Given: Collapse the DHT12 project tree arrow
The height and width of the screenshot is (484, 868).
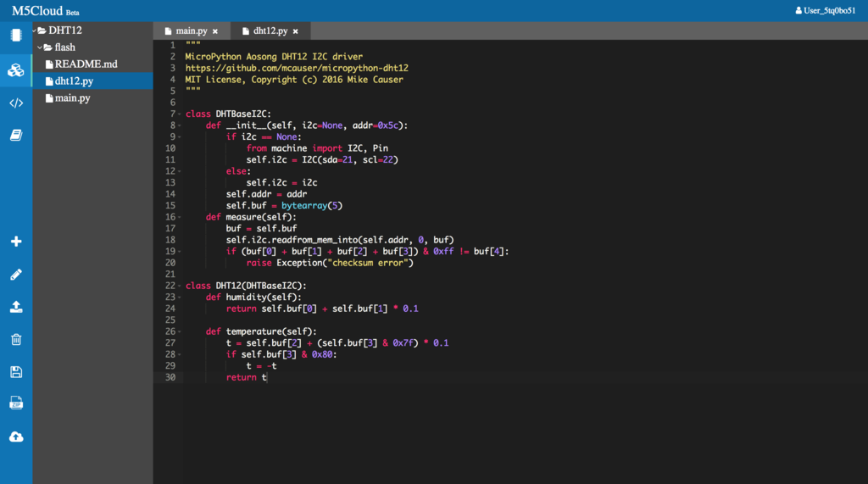Looking at the screenshot, I should (34, 31).
